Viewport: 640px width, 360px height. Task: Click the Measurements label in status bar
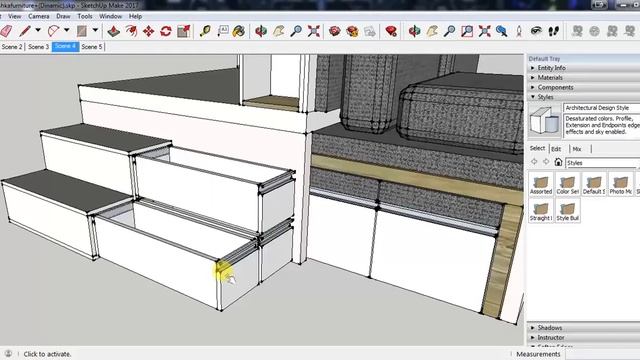point(538,354)
